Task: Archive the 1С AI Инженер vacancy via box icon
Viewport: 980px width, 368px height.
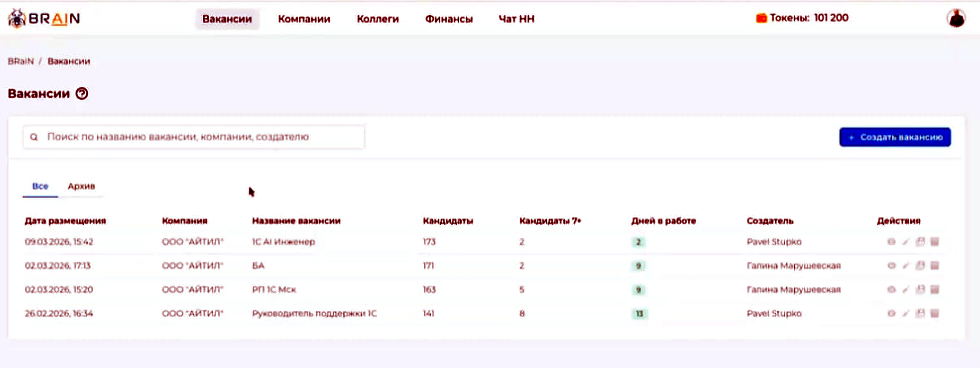Action: (x=934, y=241)
